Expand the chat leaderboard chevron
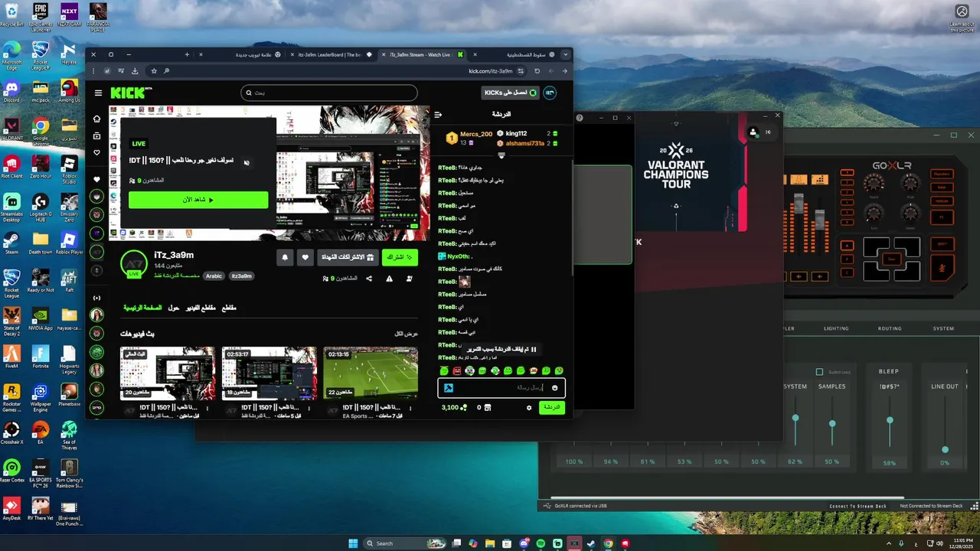The image size is (980, 551). click(x=501, y=155)
